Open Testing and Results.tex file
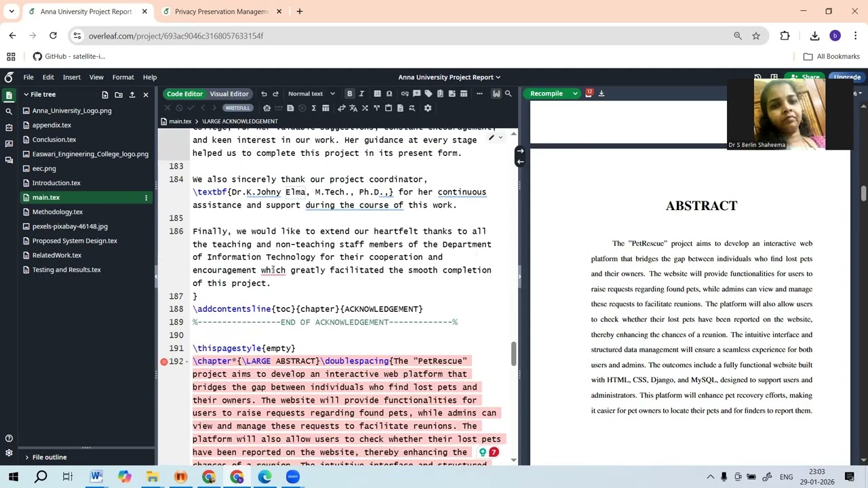Screen dimensions: 868x488 tap(66, 270)
